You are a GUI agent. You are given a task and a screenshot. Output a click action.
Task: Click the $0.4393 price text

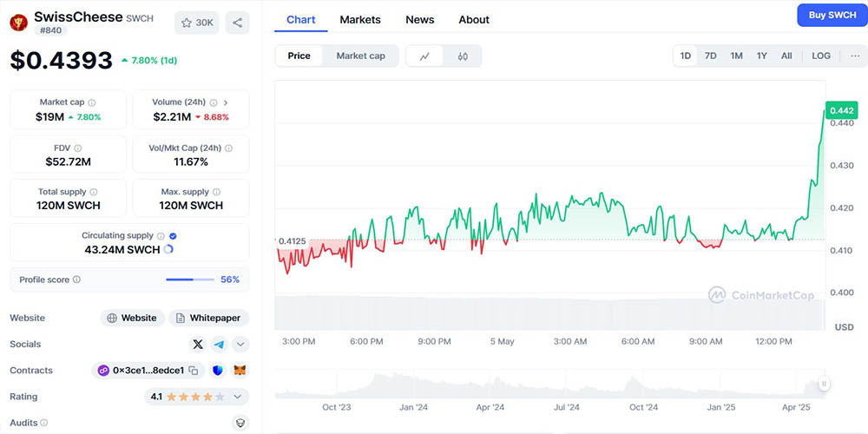[x=61, y=61]
